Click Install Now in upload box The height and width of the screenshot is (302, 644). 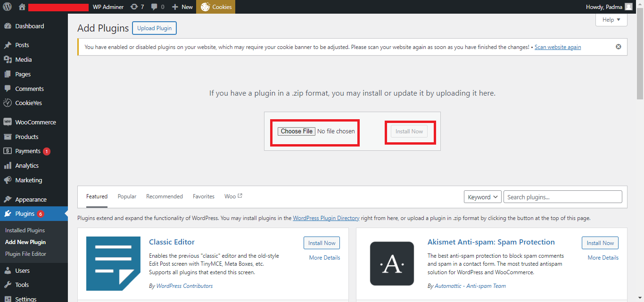point(409,131)
